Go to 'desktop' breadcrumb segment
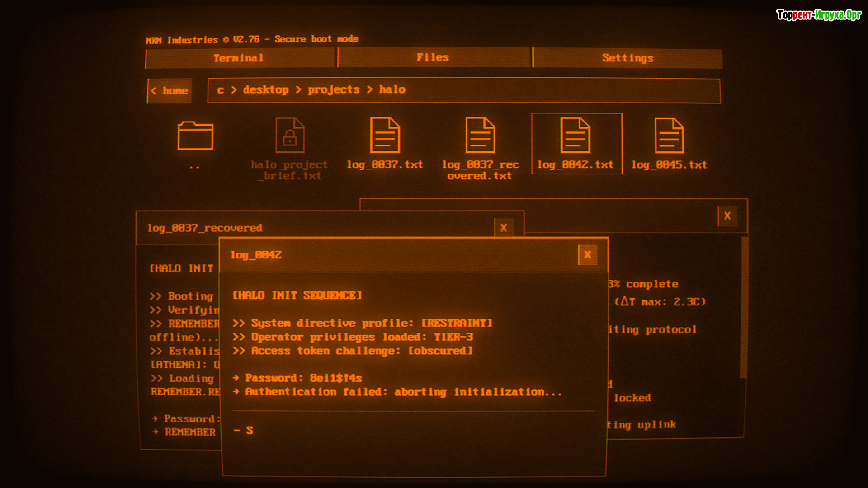 point(266,90)
